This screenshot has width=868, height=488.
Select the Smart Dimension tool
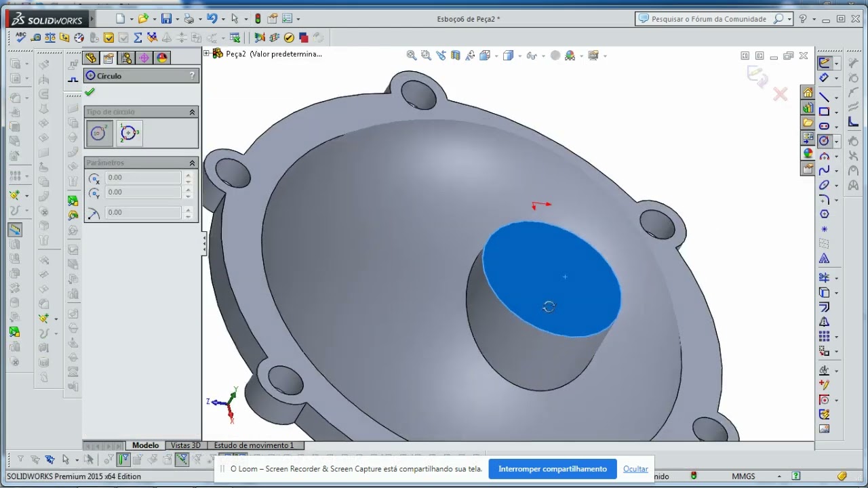pyautogui.click(x=824, y=77)
